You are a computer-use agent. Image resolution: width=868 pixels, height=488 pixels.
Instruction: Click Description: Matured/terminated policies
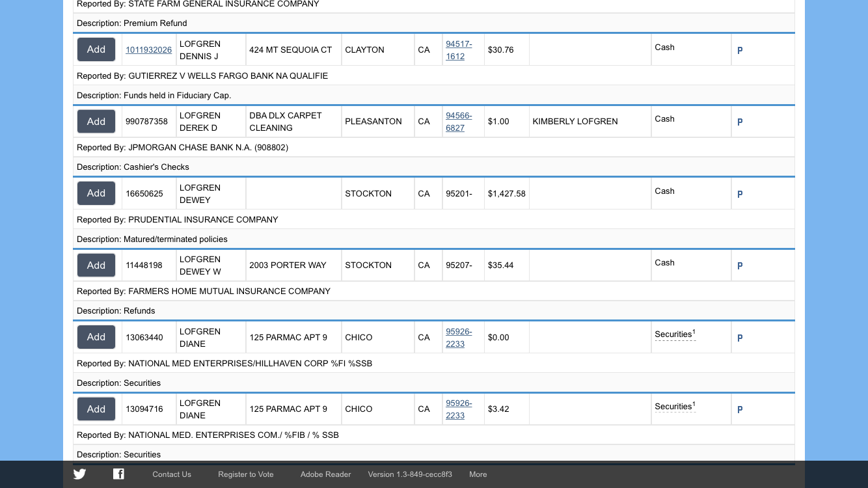[x=152, y=239]
